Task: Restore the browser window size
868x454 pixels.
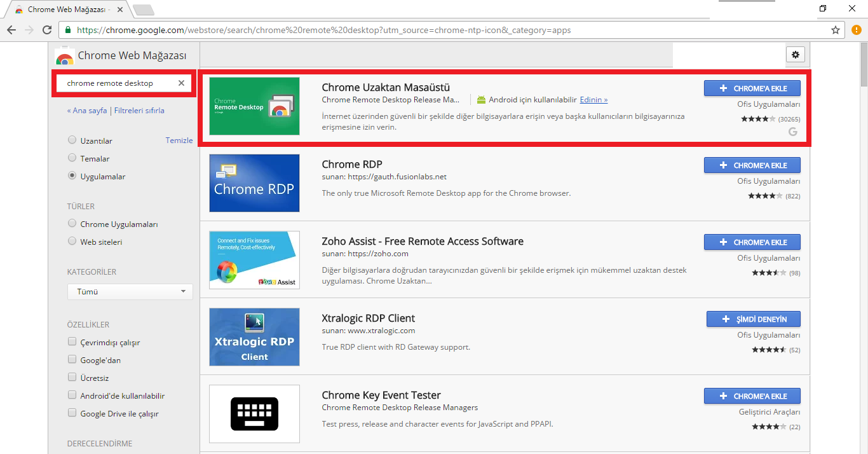Action: [x=823, y=8]
